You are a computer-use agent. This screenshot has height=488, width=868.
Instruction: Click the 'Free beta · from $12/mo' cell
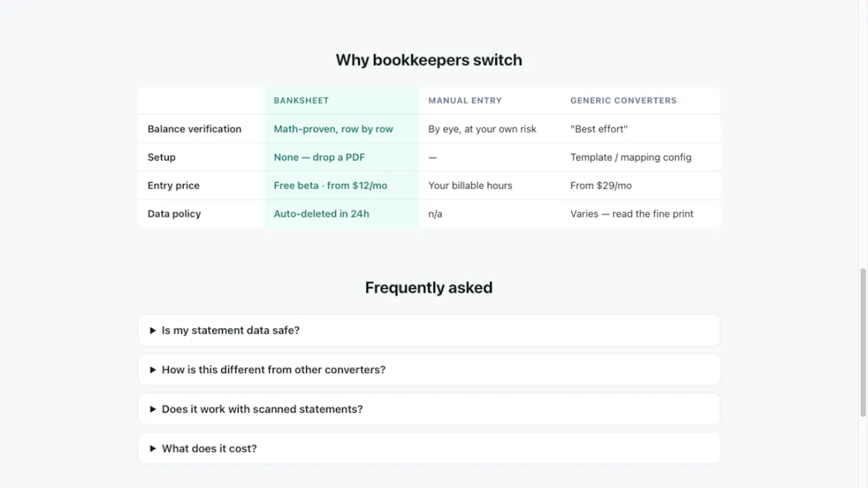coord(342,185)
